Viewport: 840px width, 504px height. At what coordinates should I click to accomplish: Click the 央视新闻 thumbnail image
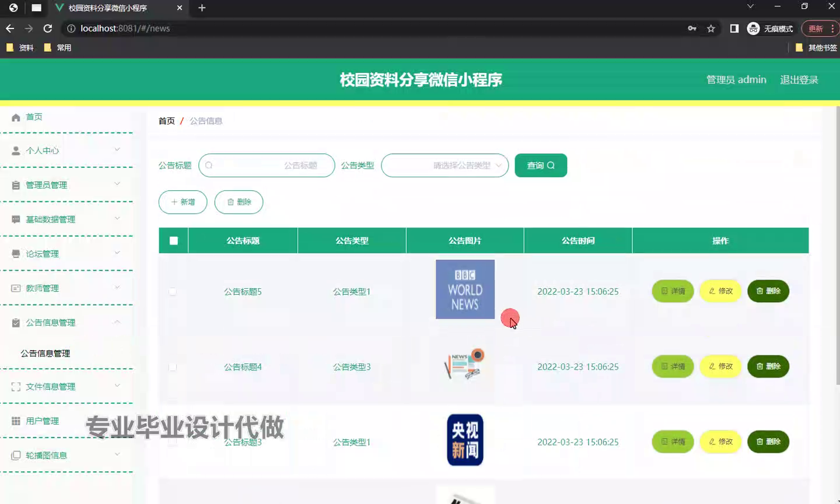tap(465, 440)
